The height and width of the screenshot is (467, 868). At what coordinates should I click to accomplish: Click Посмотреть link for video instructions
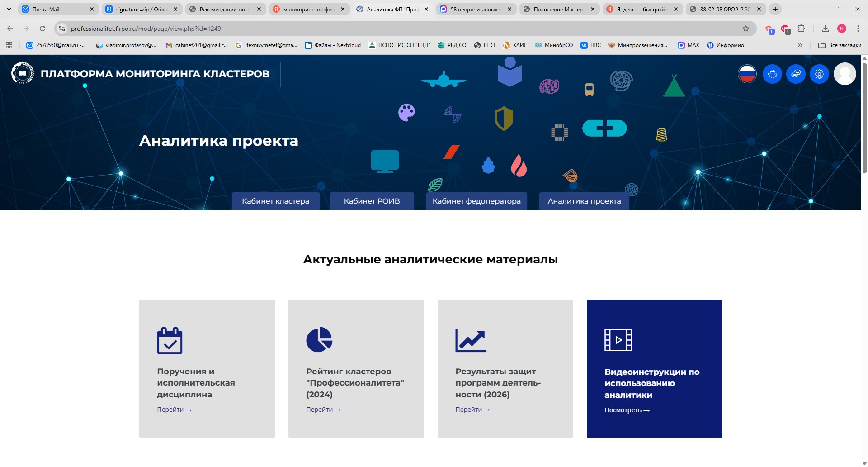(x=627, y=410)
